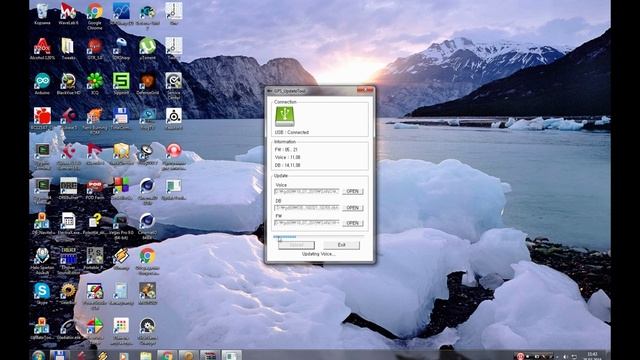Viewport: 640px width, 360px height.
Task: Click the 'DB : 14.11.08' version text
Action: point(288,165)
